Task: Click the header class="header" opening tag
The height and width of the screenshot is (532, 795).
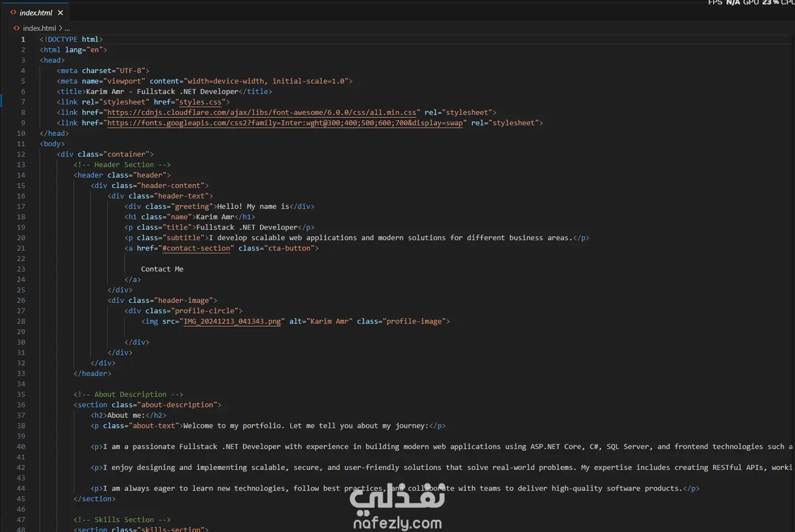Action: [x=122, y=175]
